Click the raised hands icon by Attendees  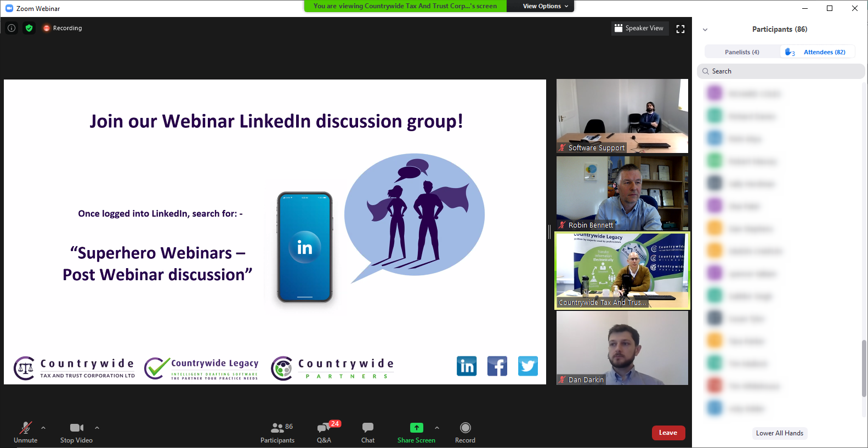pyautogui.click(x=790, y=52)
